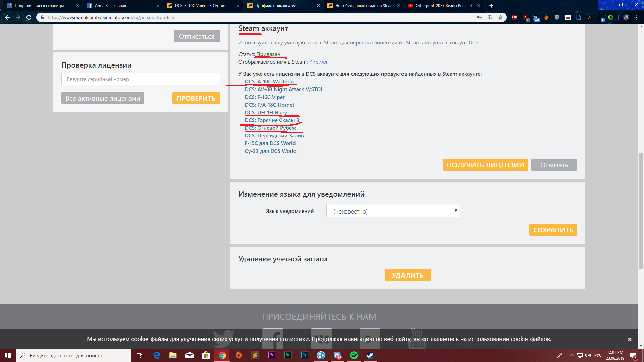Screen dimensions: 644x362
Task: Click the page vertical scrollbar
Action: tap(641, 211)
